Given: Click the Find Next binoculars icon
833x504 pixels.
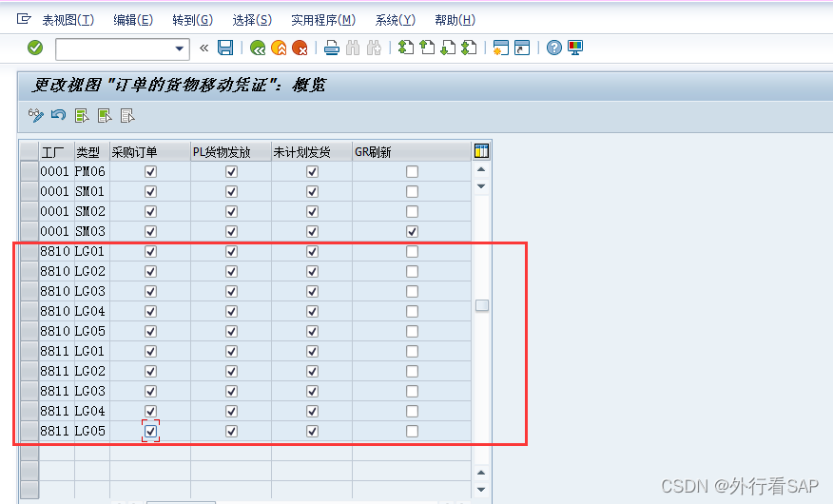Looking at the screenshot, I should (x=374, y=48).
